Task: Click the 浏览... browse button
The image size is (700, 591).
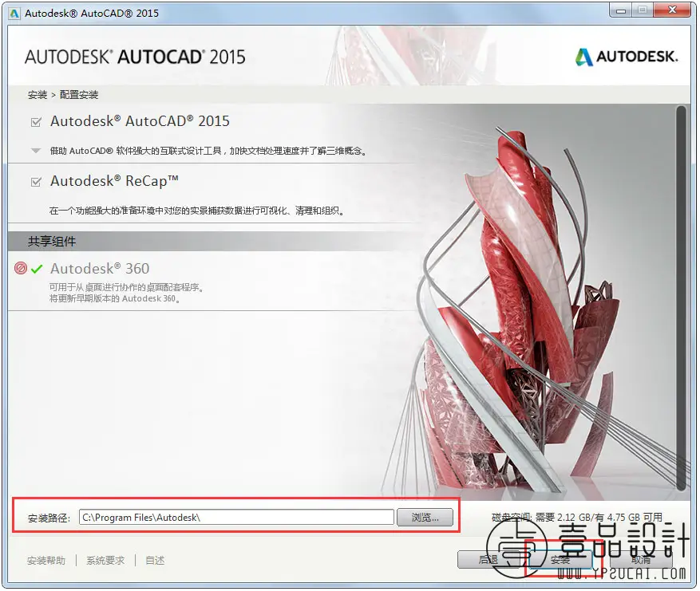Action: click(425, 518)
